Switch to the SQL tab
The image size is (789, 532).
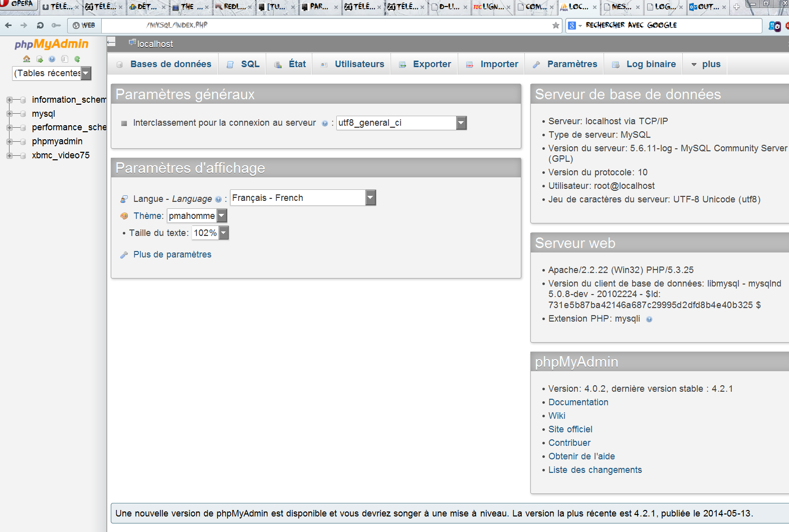(243, 64)
